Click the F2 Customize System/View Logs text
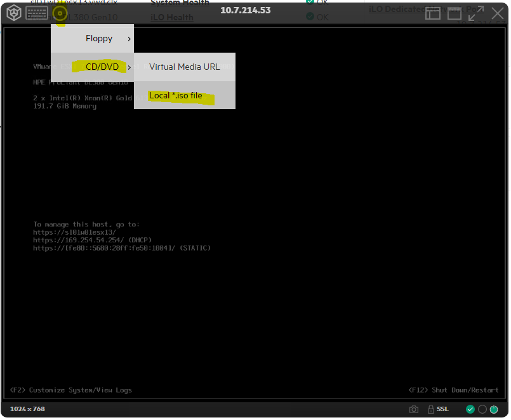The image size is (511, 420). 71,390
